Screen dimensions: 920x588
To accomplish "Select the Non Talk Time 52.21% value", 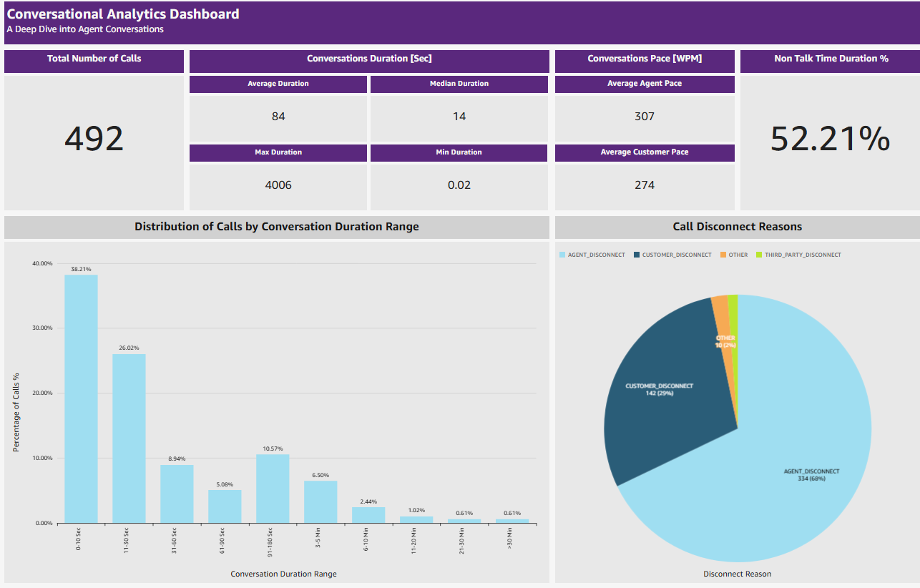I will coord(830,139).
